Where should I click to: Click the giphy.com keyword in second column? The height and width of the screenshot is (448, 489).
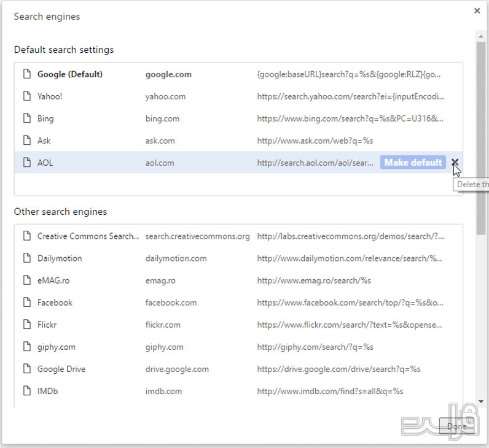coord(165,347)
